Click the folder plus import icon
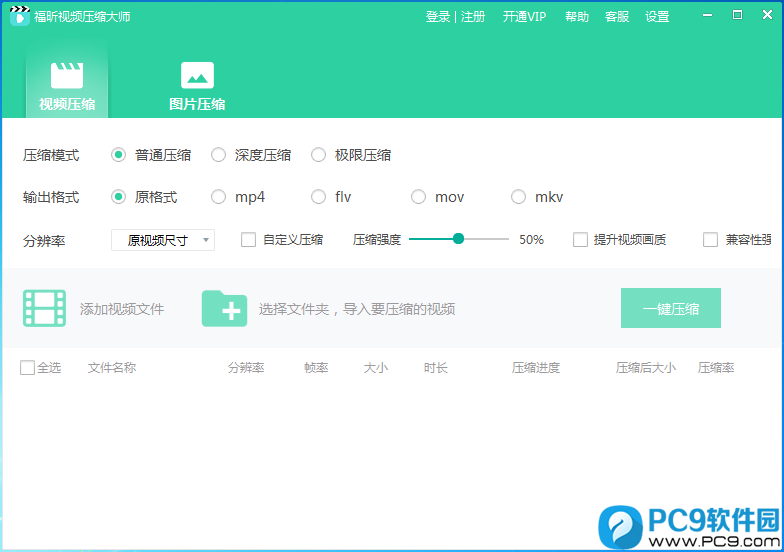Image resolution: width=784 pixels, height=552 pixels. click(x=224, y=309)
